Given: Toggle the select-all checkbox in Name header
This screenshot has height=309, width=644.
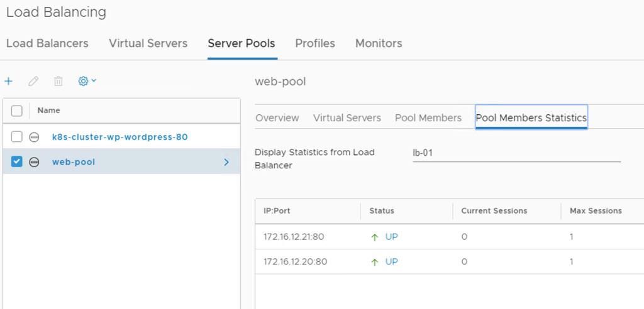Looking at the screenshot, I should (17, 111).
